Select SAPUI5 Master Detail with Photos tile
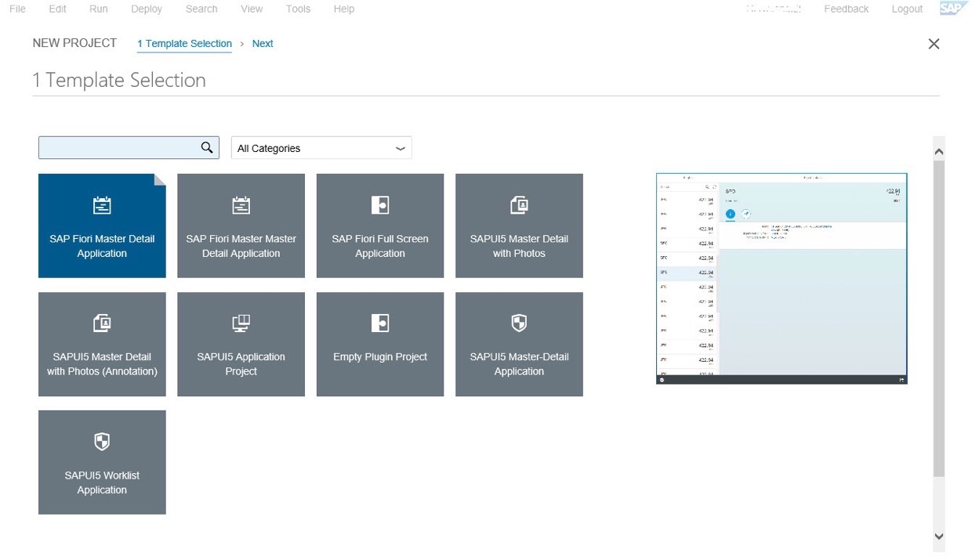Screen dimensions: 972x560 pos(519,226)
